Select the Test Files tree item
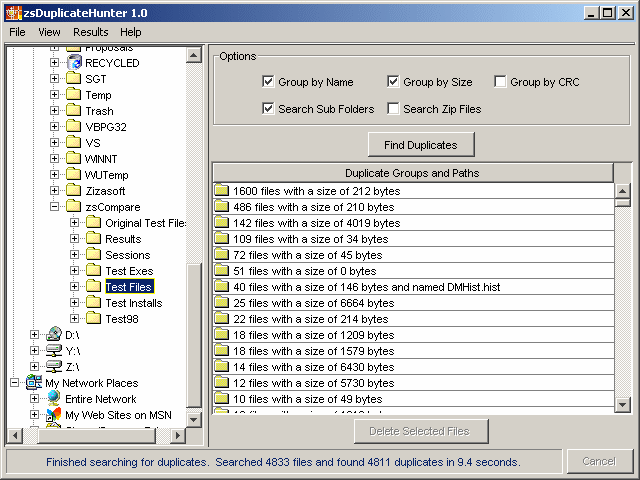Screen dimensions: 640x480 [x=129, y=287]
